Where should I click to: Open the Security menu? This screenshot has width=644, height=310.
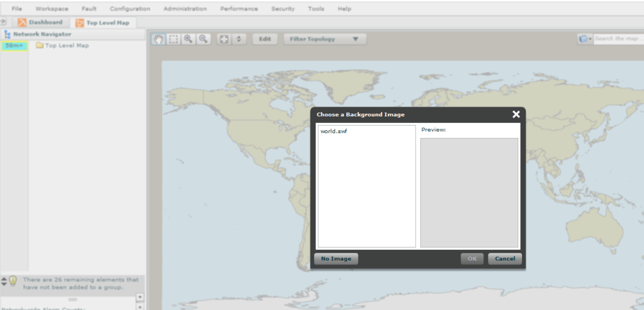tap(283, 9)
